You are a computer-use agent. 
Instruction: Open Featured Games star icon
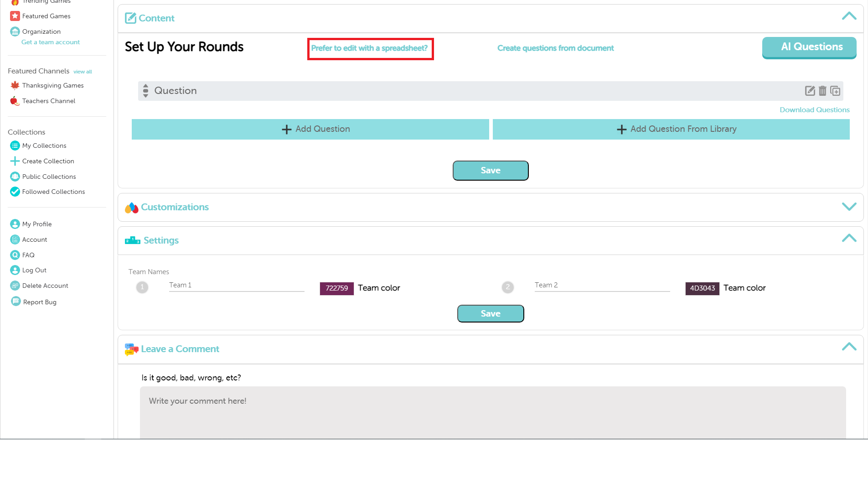pyautogui.click(x=15, y=16)
